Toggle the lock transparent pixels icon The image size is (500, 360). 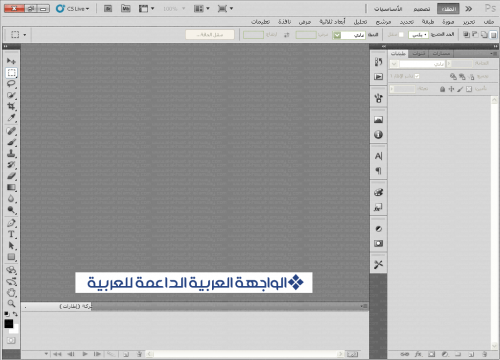469,89
